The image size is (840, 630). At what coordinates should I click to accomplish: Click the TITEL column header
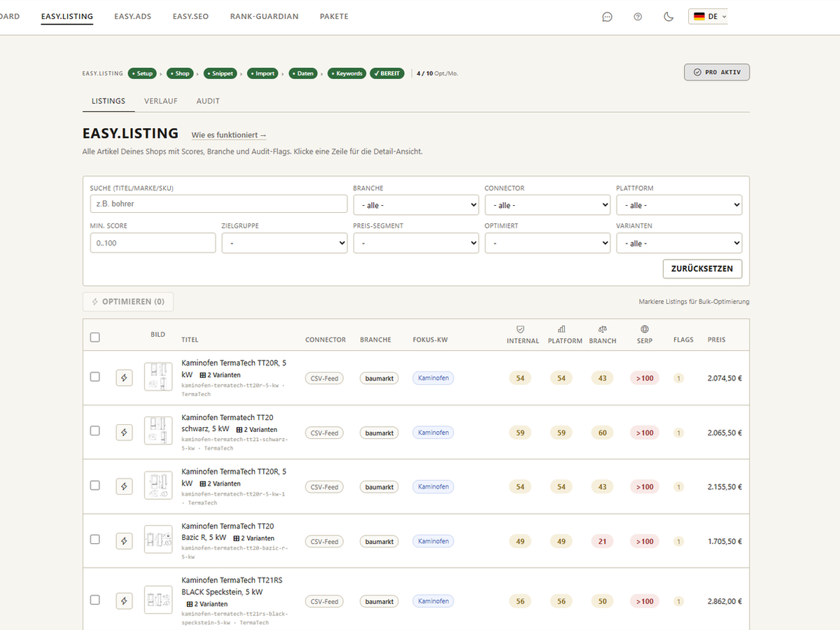190,339
